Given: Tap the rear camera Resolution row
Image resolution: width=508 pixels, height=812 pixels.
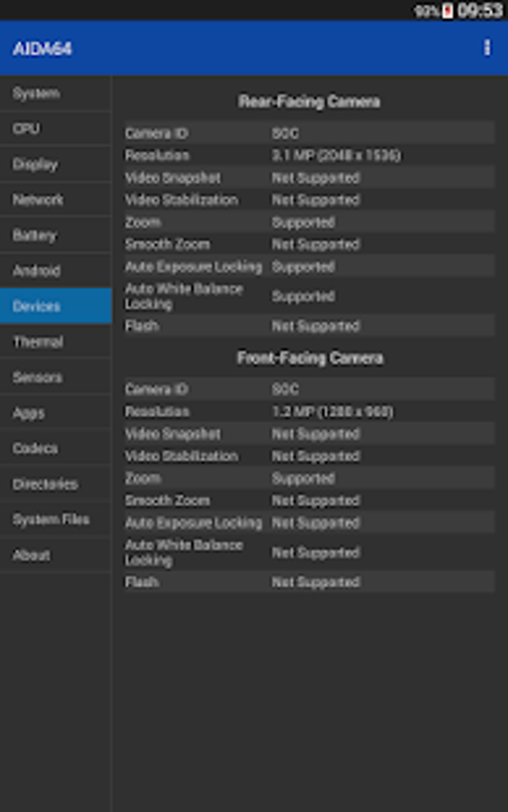Looking at the screenshot, I should pos(309,155).
